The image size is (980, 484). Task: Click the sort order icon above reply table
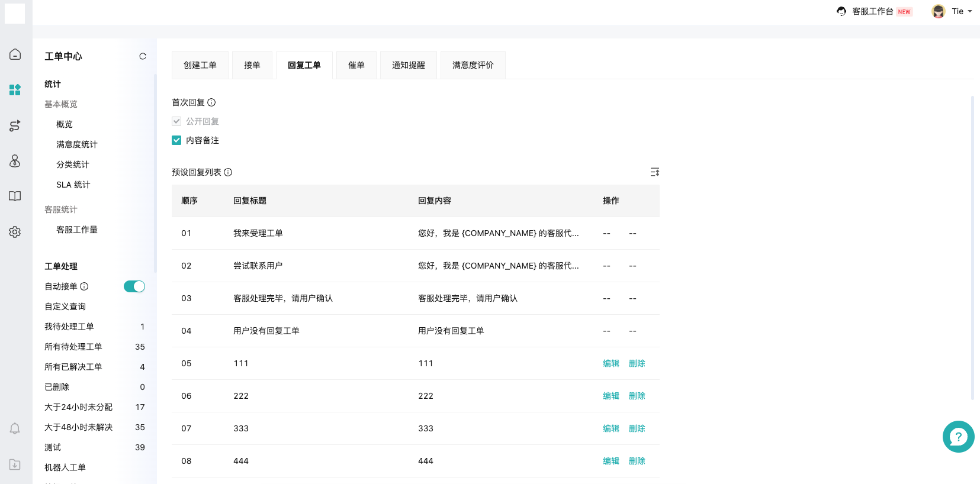click(x=654, y=172)
